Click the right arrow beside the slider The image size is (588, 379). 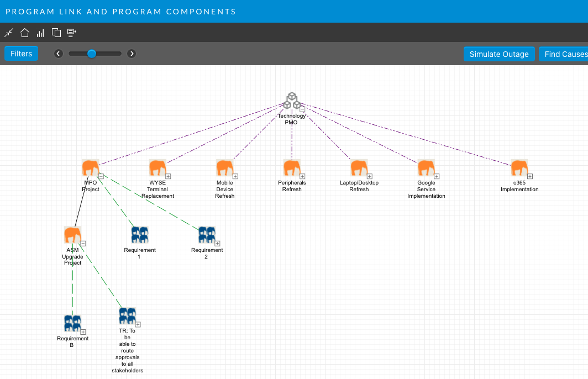[132, 54]
